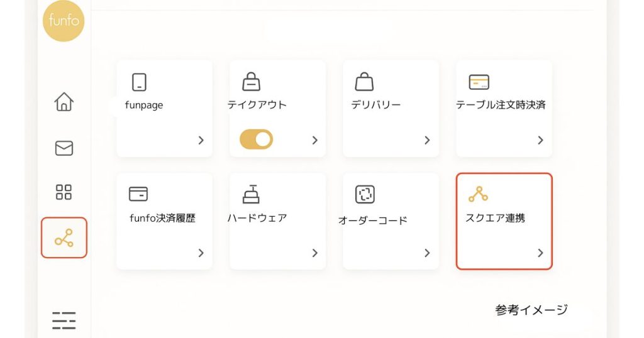Click the テーブル注文時決済 card icon
Image resolution: width=644 pixels, height=338 pixels.
tap(479, 82)
